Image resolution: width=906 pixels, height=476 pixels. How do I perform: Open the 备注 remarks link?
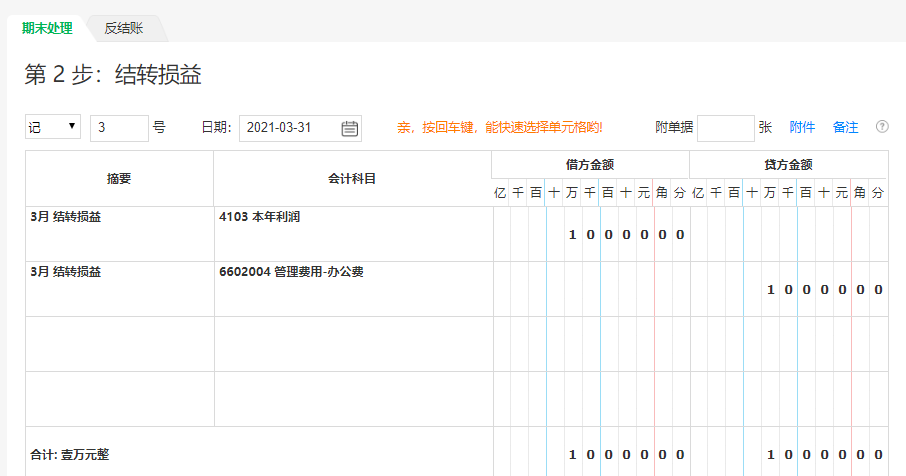click(845, 127)
